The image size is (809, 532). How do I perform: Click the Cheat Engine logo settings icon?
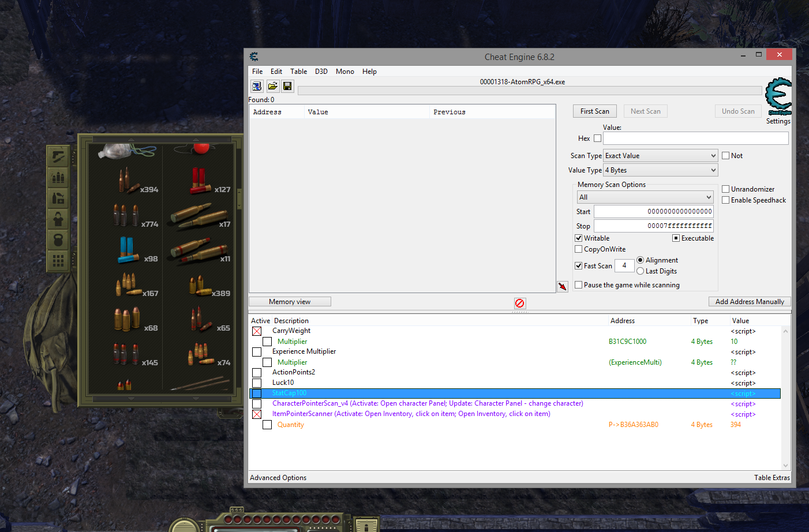tap(778, 96)
